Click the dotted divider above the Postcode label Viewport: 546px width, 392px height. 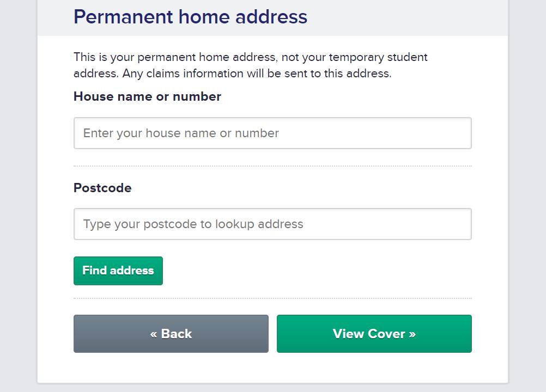click(x=272, y=166)
